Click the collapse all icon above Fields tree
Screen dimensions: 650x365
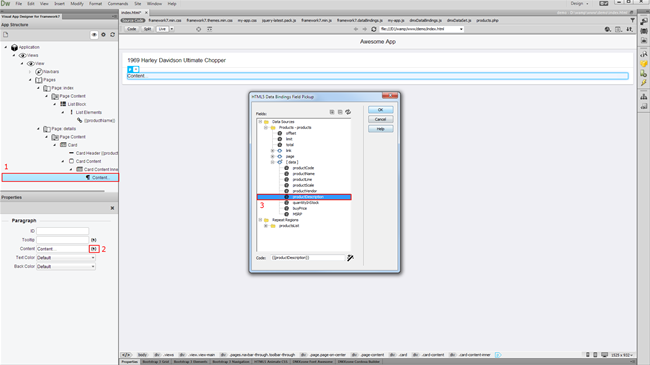[x=340, y=112]
